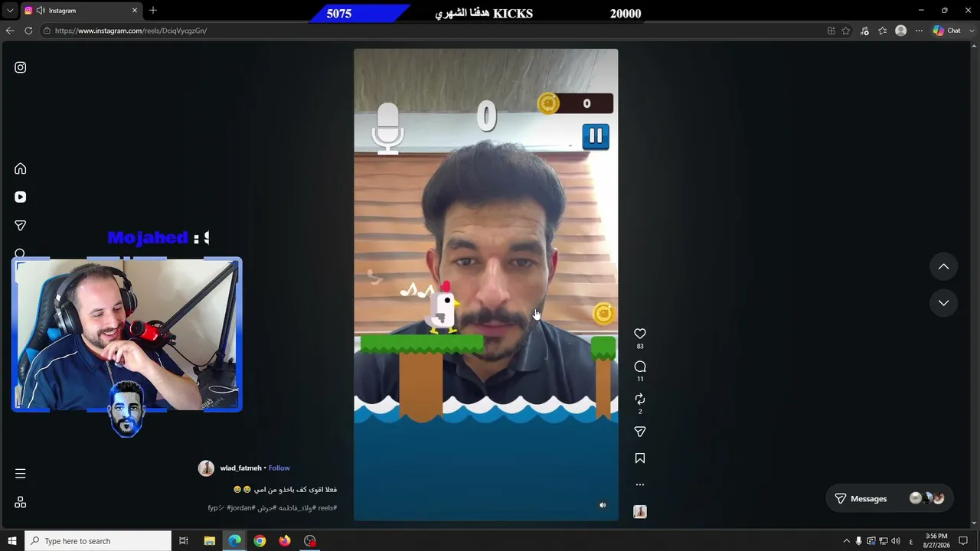Open the reel's three-dot more options

(x=640, y=484)
